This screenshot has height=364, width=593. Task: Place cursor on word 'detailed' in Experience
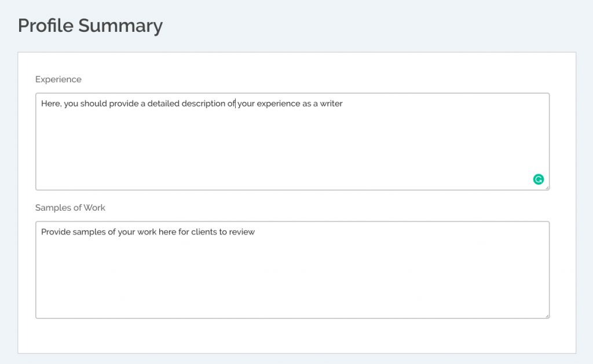coord(163,104)
